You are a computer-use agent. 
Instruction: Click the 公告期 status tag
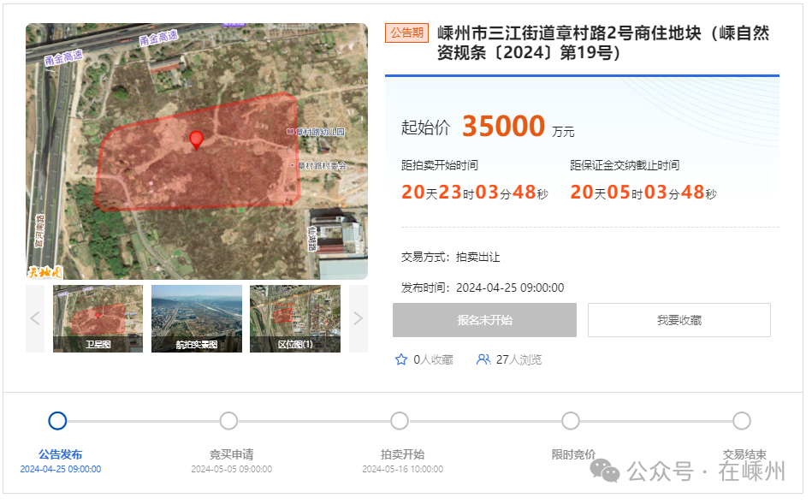point(406,33)
